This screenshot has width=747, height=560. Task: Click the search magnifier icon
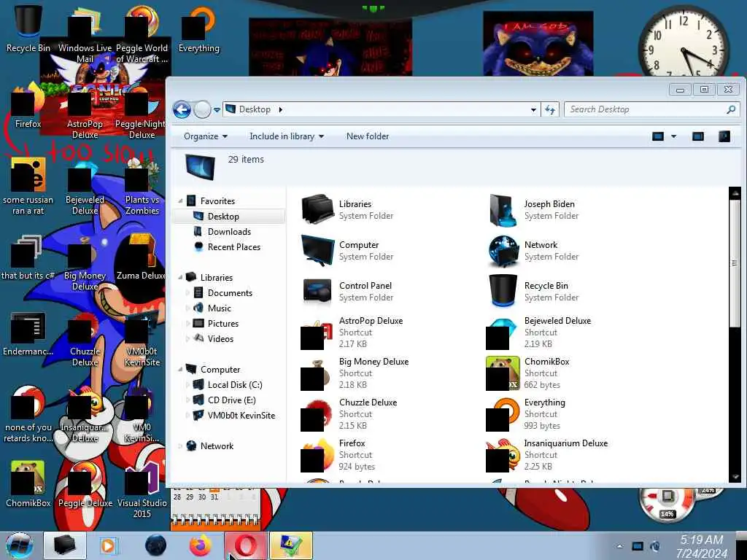(731, 109)
